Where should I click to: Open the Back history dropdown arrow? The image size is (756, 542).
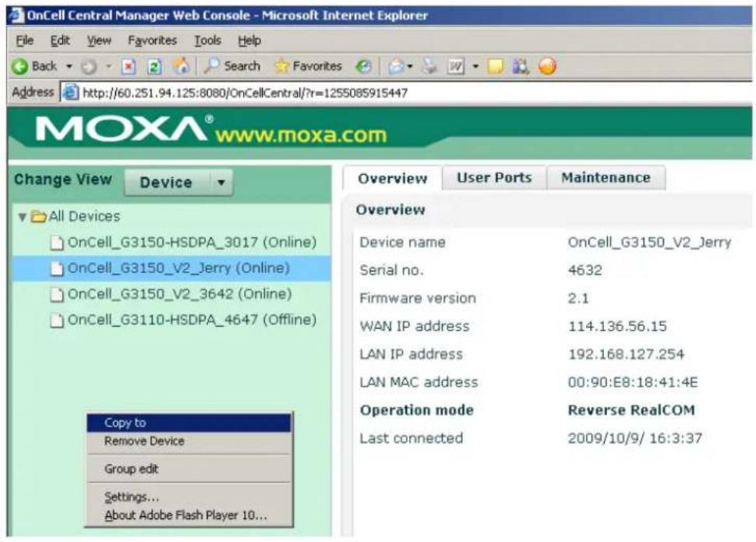coord(69,66)
